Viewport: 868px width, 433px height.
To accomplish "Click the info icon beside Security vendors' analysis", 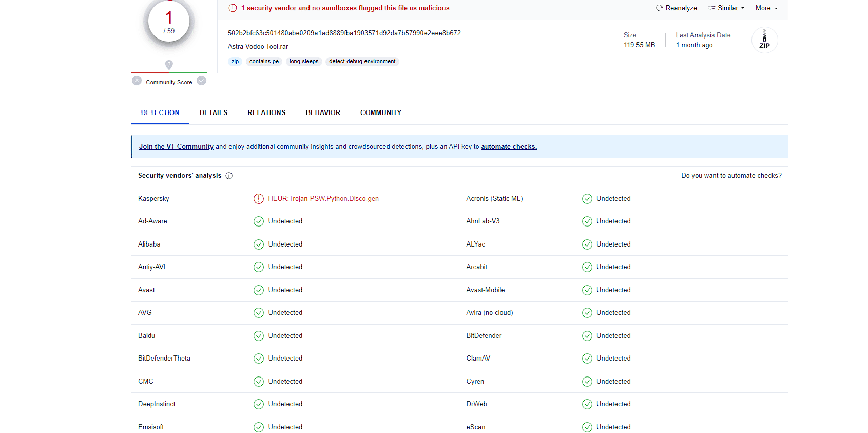I will coord(229,176).
